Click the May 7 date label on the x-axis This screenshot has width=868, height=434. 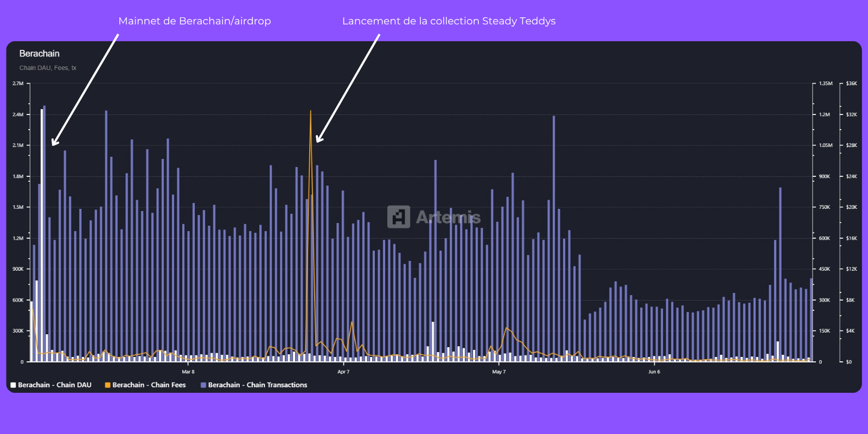[499, 372]
